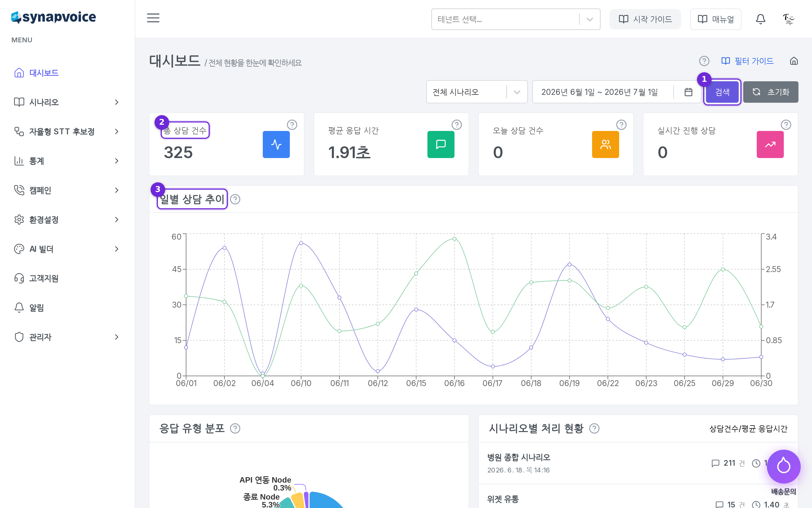Expand the 자율형 STT 후보정 menu chevron
This screenshot has width=812, height=508.
(x=117, y=131)
